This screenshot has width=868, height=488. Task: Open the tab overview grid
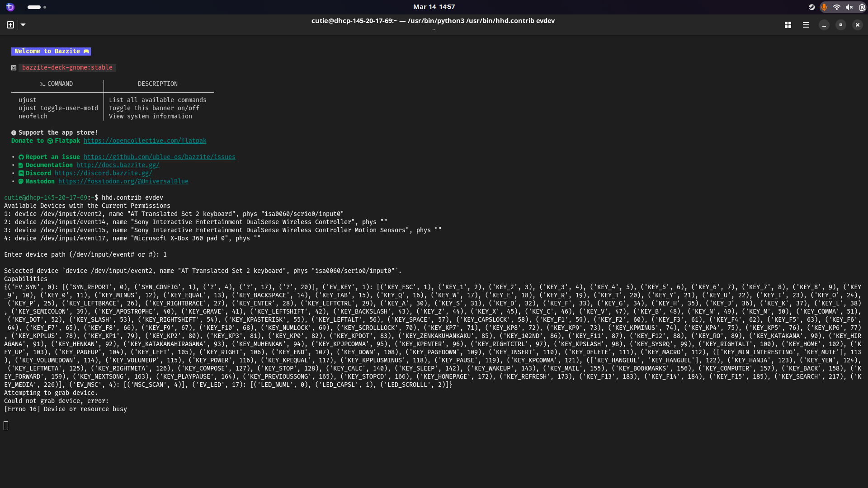click(x=788, y=25)
